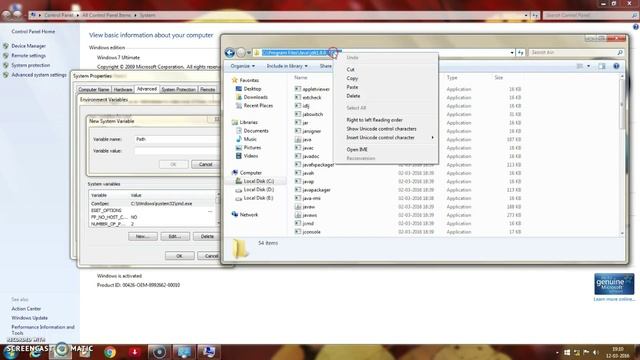Click the Variable name input field
Screen dimensions: 640x360
point(177,139)
